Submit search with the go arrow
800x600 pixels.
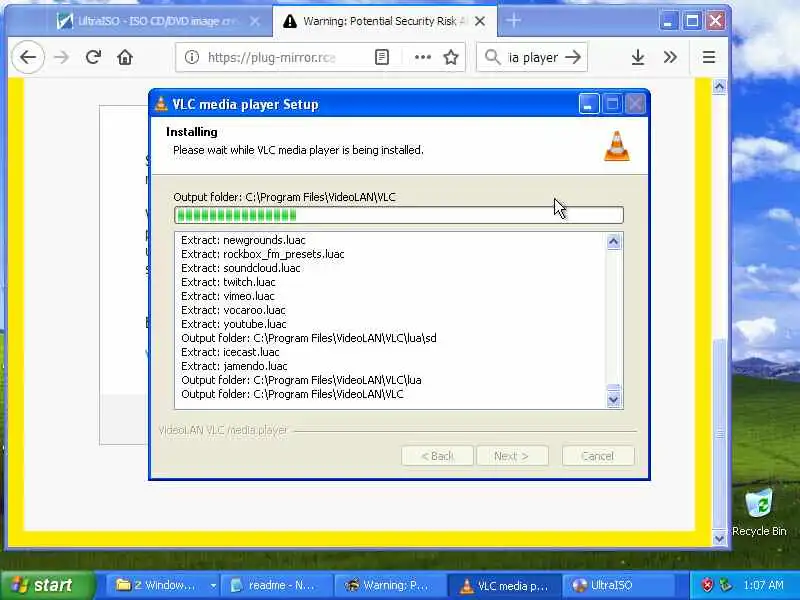coord(573,57)
